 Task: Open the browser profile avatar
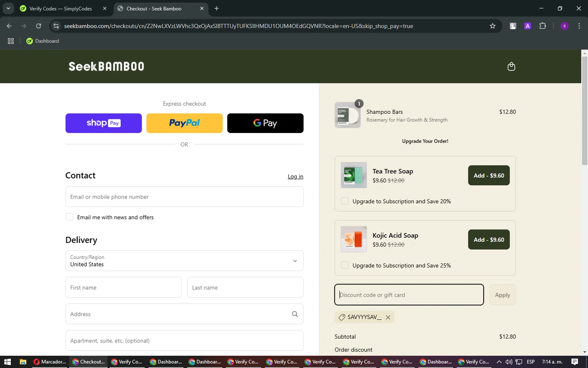pos(564,26)
